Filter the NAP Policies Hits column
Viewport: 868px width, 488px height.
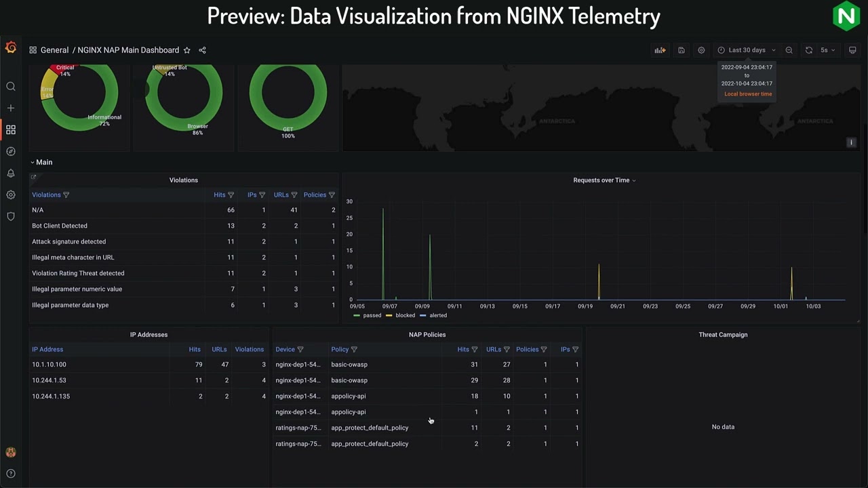click(x=475, y=350)
